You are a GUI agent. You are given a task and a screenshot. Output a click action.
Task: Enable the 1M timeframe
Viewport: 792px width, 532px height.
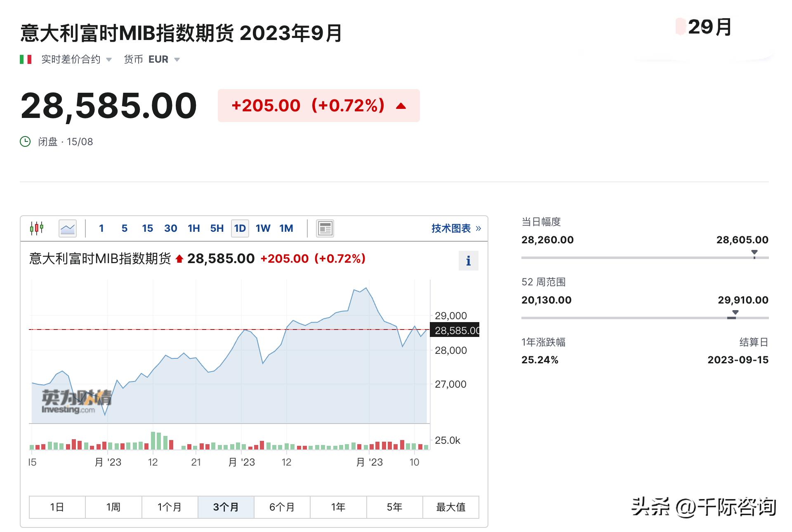pyautogui.click(x=286, y=228)
